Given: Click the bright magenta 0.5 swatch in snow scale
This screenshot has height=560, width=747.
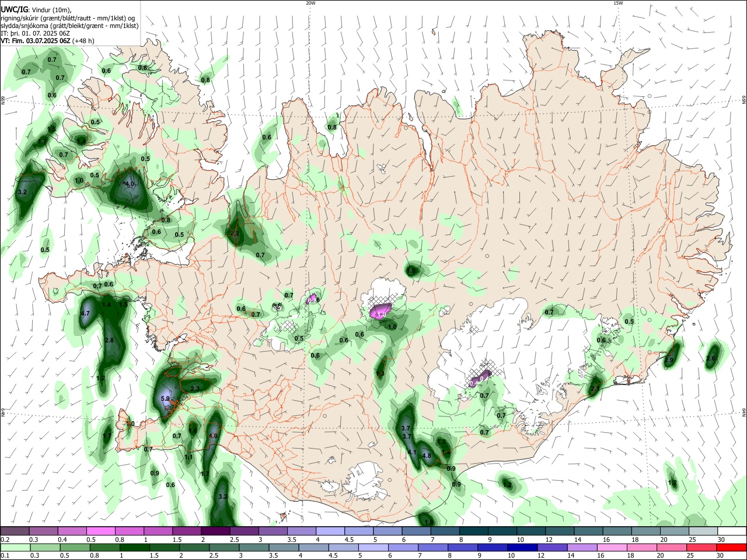Looking at the screenshot, I should click(x=100, y=531).
